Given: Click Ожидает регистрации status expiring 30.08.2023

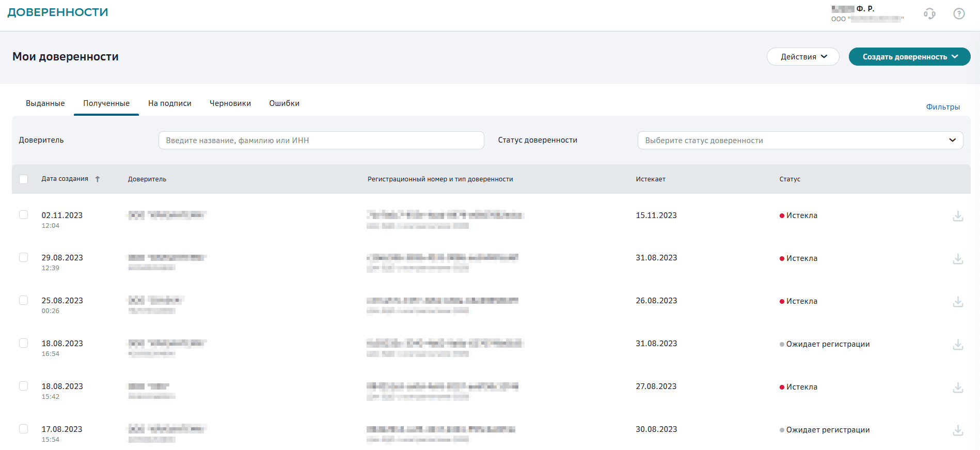Looking at the screenshot, I should [x=825, y=430].
